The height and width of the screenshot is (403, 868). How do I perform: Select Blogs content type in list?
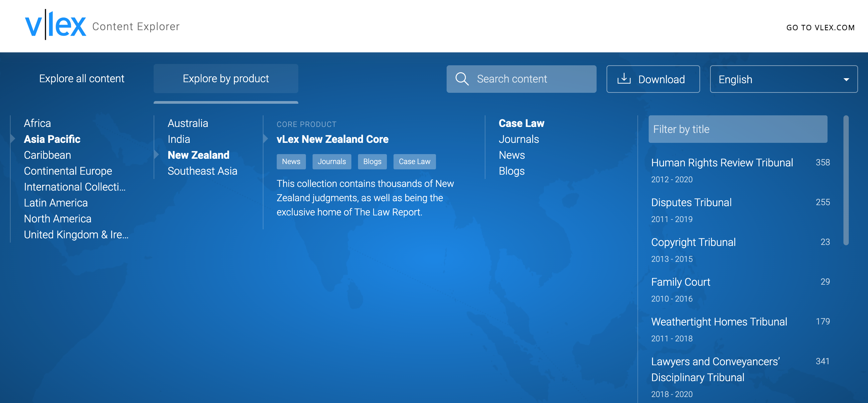tap(512, 171)
